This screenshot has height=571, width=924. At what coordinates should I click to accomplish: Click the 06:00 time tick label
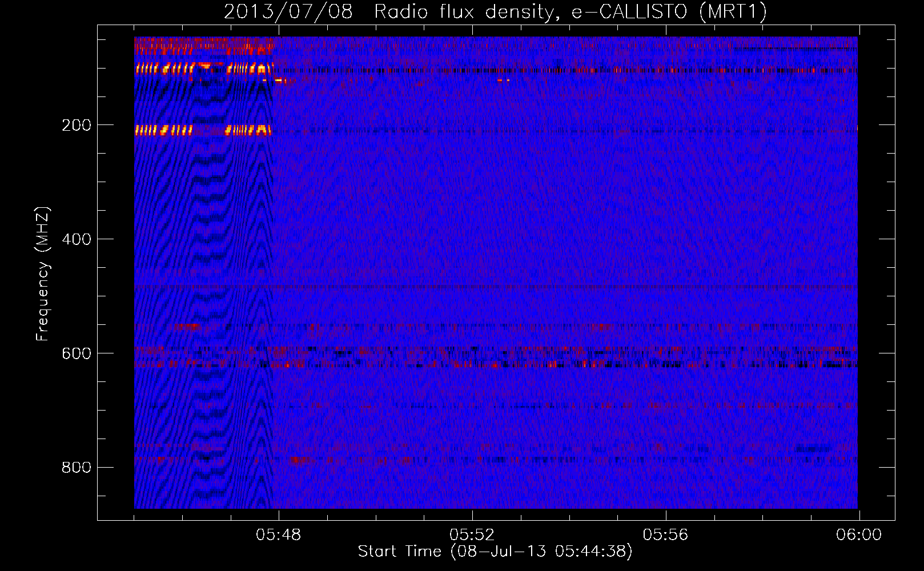pos(859,535)
